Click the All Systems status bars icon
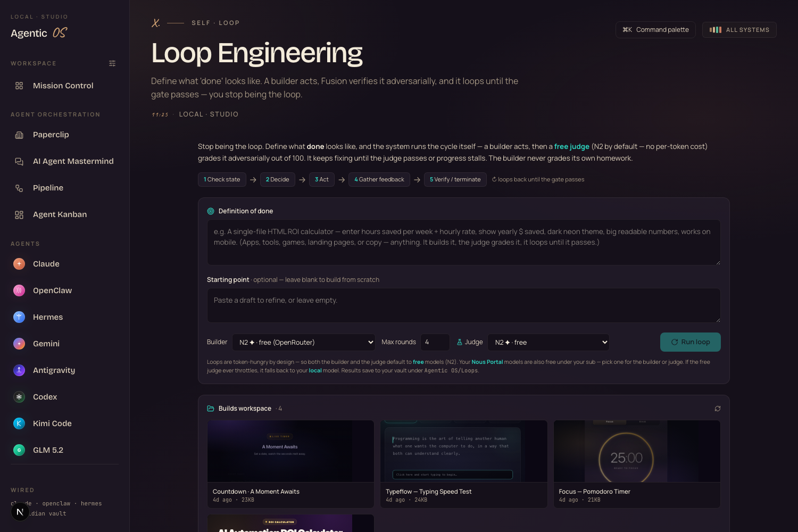 coord(716,30)
